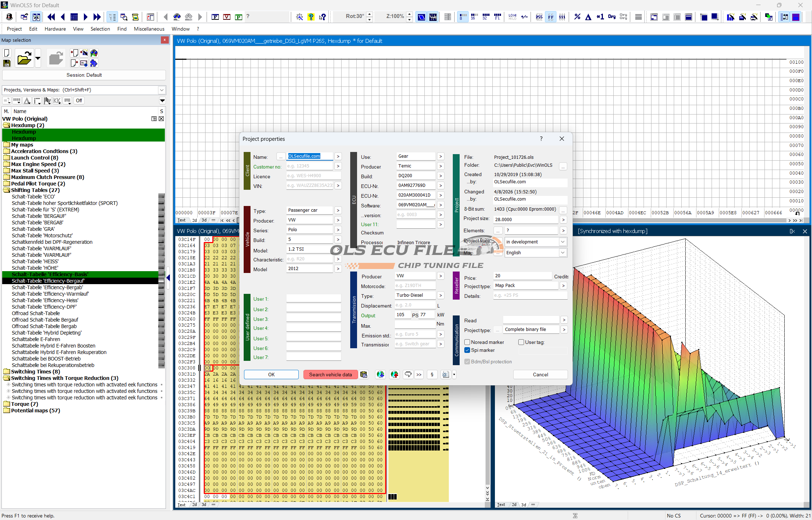Click the binoculars search icon in toolbar
This screenshot has height=520, width=812.
(x=177, y=17)
